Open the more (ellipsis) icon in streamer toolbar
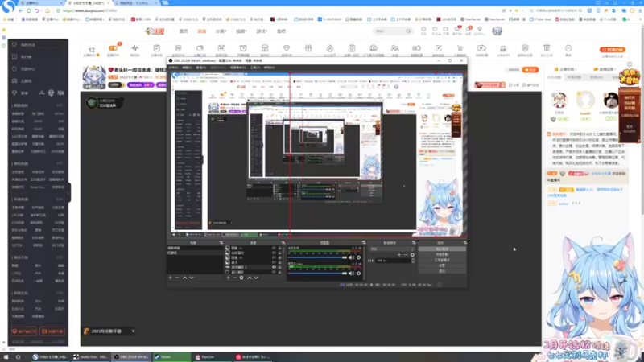The image size is (644, 362). point(568,48)
